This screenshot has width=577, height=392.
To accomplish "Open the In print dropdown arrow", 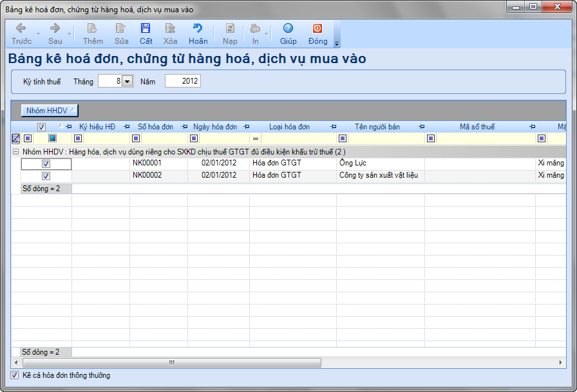I will pyautogui.click(x=267, y=34).
